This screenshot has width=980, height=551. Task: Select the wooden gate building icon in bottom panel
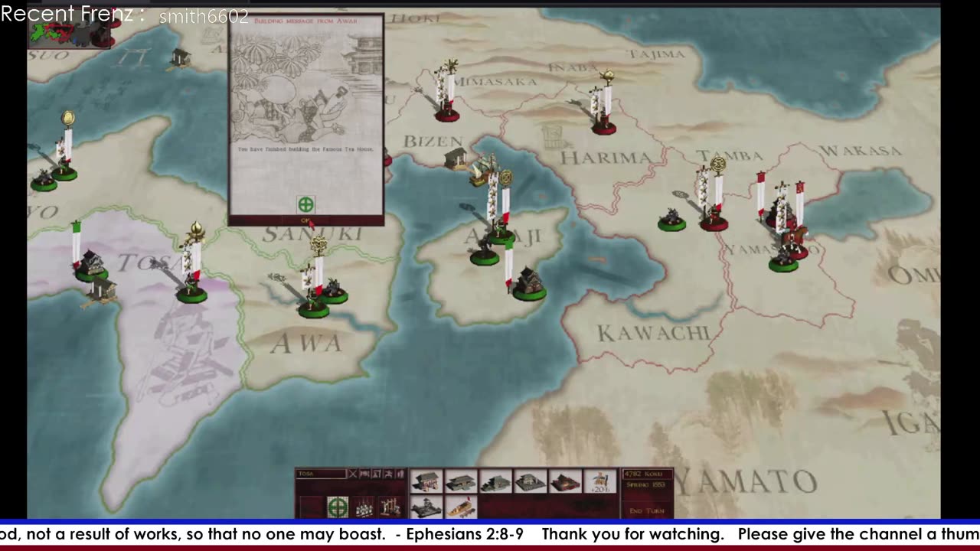pyautogui.click(x=390, y=507)
